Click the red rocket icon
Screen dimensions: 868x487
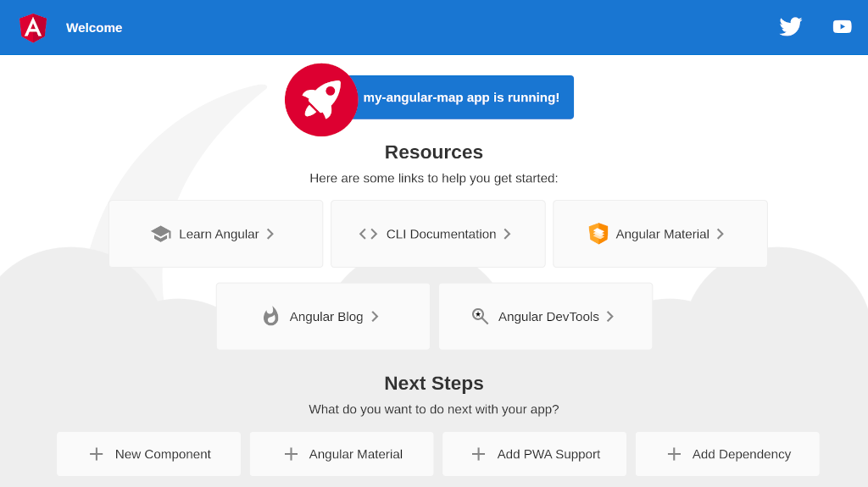[321, 100]
